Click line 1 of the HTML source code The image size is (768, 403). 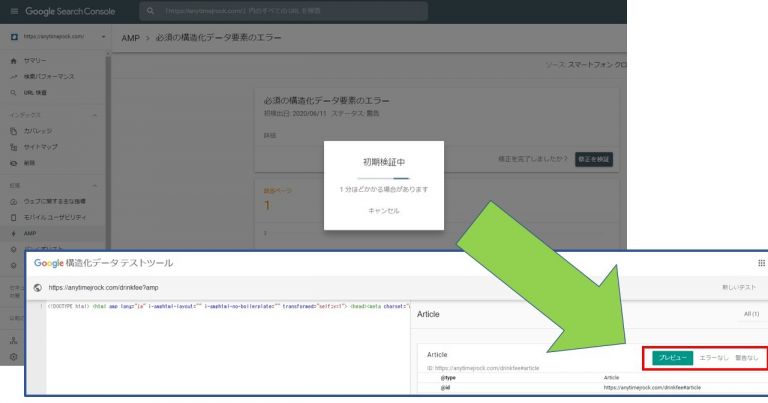[228, 306]
